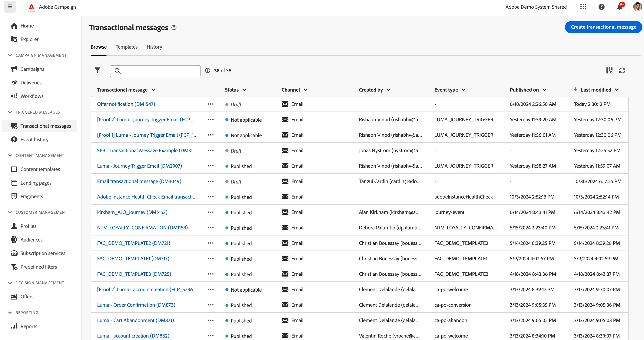Screen dimensions: 644x340
Task: Open more actions for Offer notification (DM1547)
Action: point(211,104)
